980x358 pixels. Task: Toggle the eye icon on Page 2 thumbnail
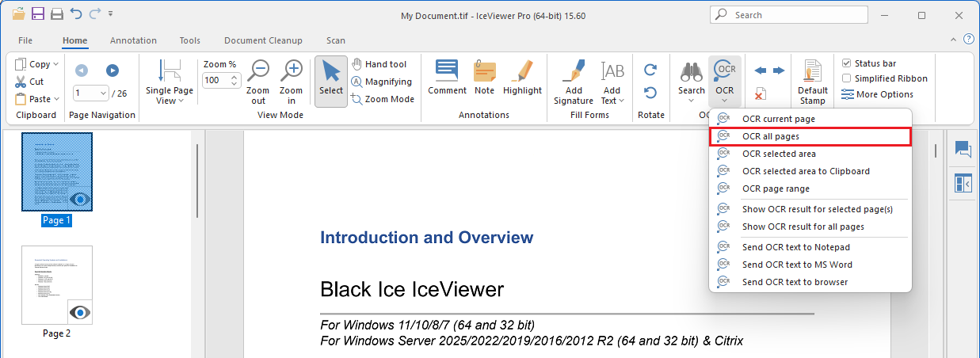[x=80, y=312]
